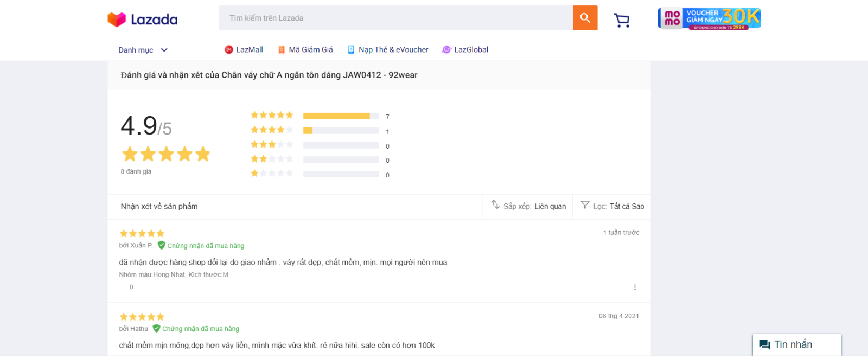The image size is (868, 358).
Task: Open the Lọc: Tất cả Sao filter
Action: point(612,206)
